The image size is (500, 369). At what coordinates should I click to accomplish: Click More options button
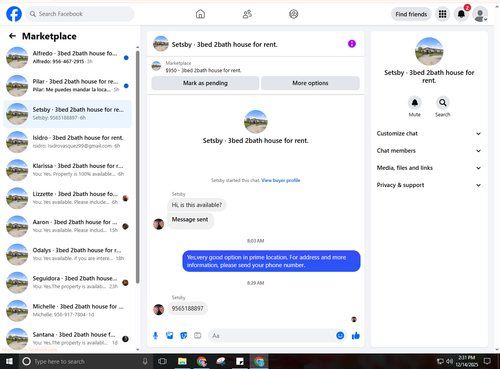pos(310,83)
